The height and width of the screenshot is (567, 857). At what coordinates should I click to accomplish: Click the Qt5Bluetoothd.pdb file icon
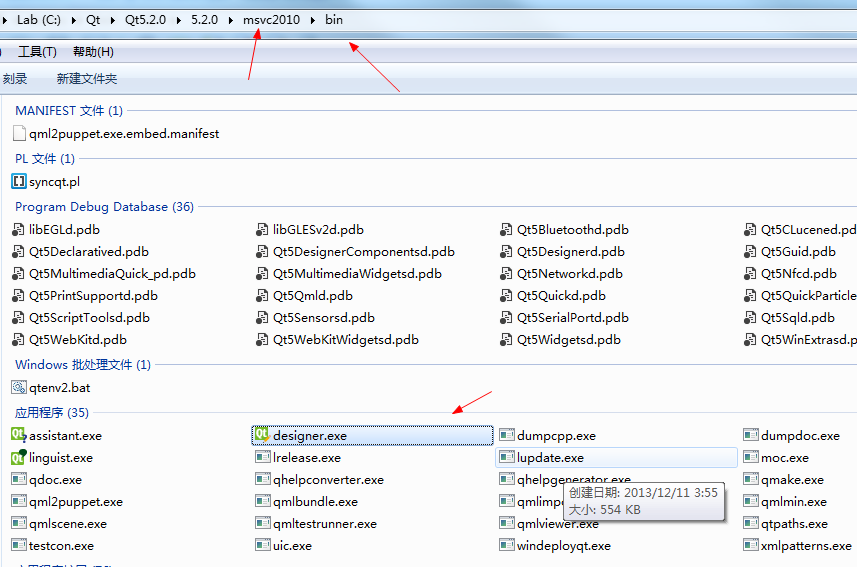tap(506, 230)
